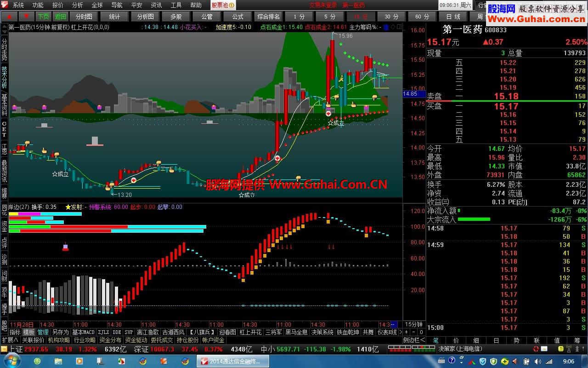Toggle the 笔 tick view tab
Screen dimensions: 588x368
click(435, 340)
